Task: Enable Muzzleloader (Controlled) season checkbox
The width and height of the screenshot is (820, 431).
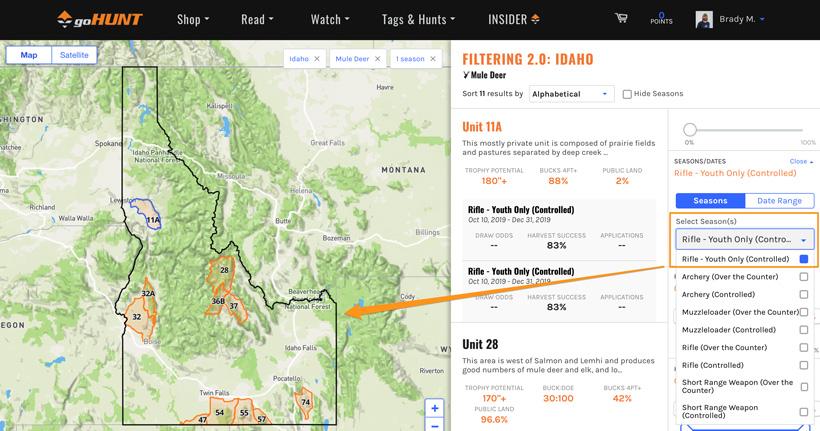Action: [803, 330]
